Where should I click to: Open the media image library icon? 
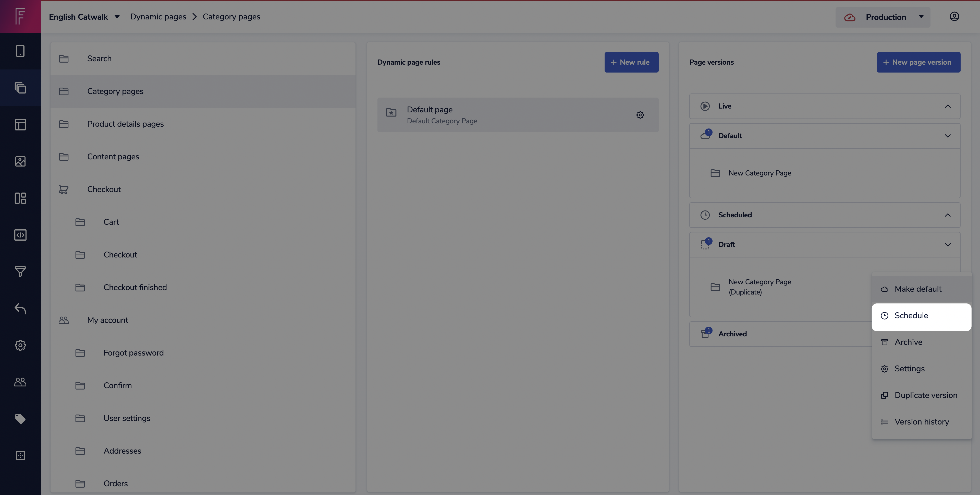pyautogui.click(x=20, y=161)
